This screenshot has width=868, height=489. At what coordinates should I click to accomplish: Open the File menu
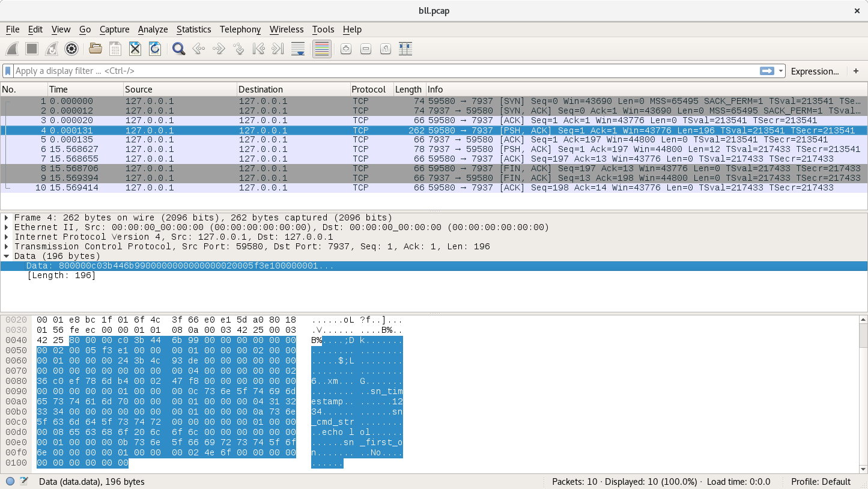pyautogui.click(x=13, y=29)
